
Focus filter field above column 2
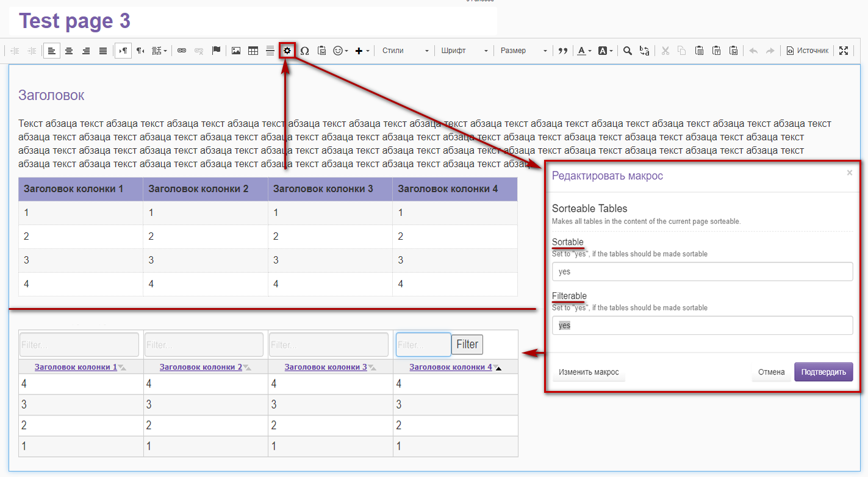[x=204, y=345]
